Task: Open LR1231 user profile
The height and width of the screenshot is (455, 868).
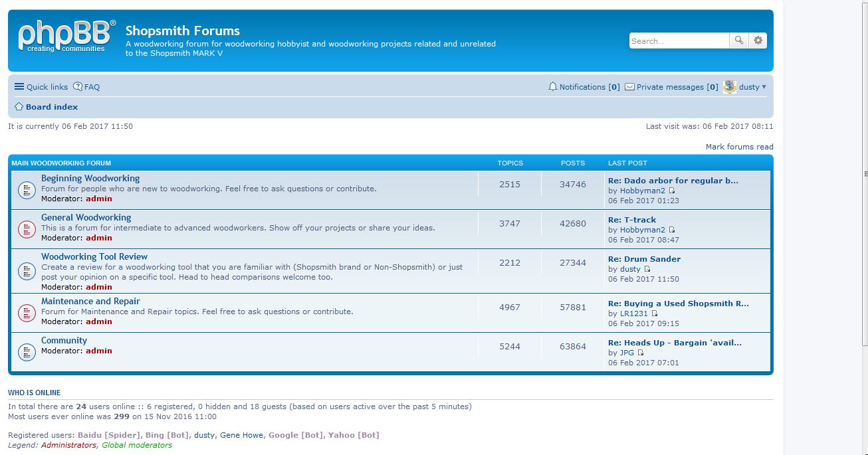Action: [634, 314]
